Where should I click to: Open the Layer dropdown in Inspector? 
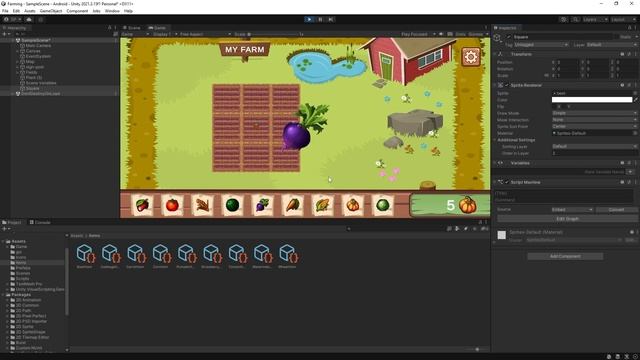coord(611,44)
